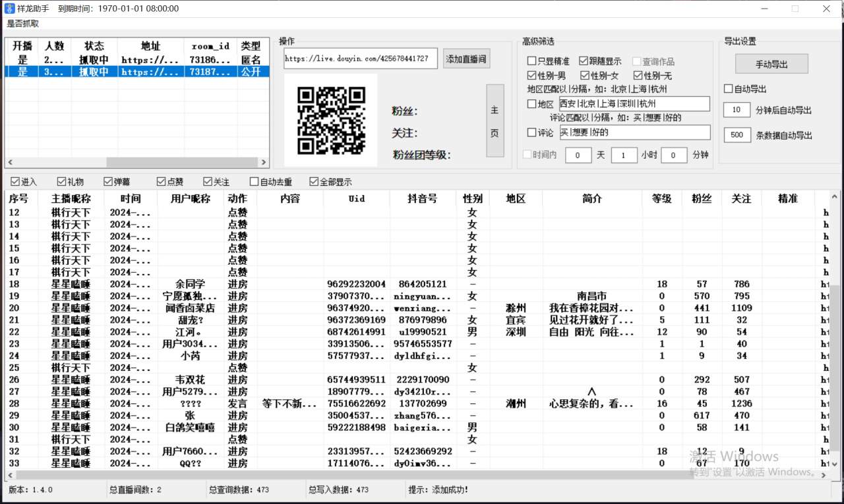This screenshot has height=504, width=844.
Task: Open the 是否抓取 menu
Action: [23, 24]
